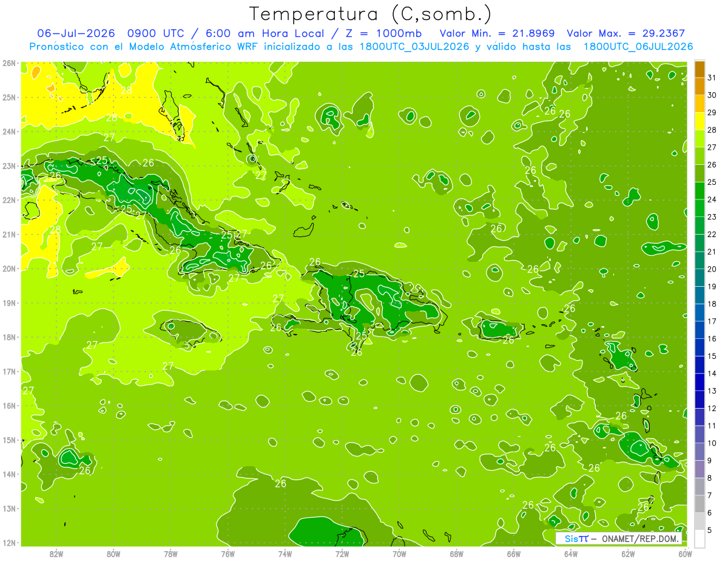Screen dimensions: 728x562
Task: Click color bar legend value 12
Action: coord(712,409)
